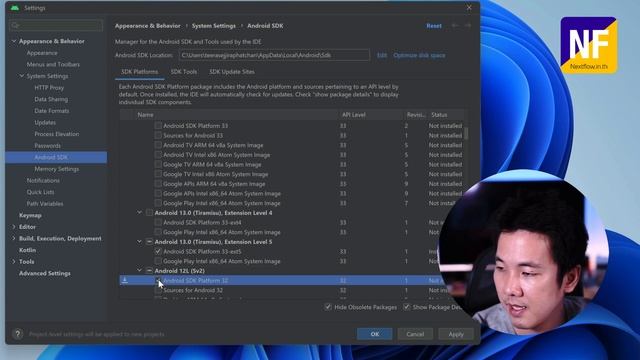The height and width of the screenshot is (360, 640).
Task: Check Sources for Android 33
Action: pyautogui.click(x=158, y=136)
